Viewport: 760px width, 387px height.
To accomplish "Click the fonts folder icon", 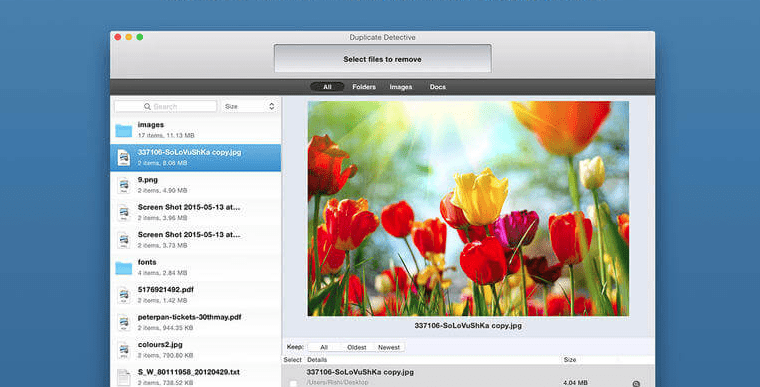I will 124,268.
